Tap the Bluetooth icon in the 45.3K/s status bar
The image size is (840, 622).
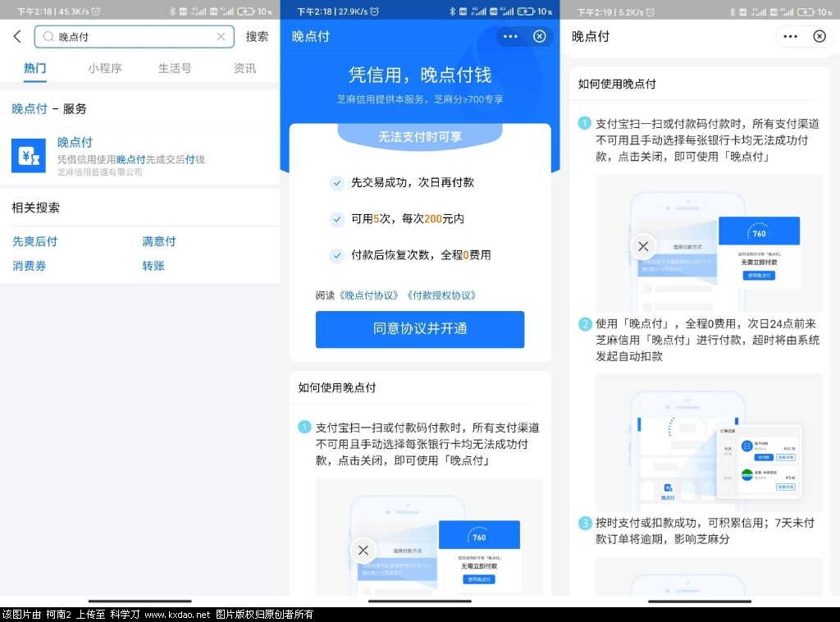[172, 11]
